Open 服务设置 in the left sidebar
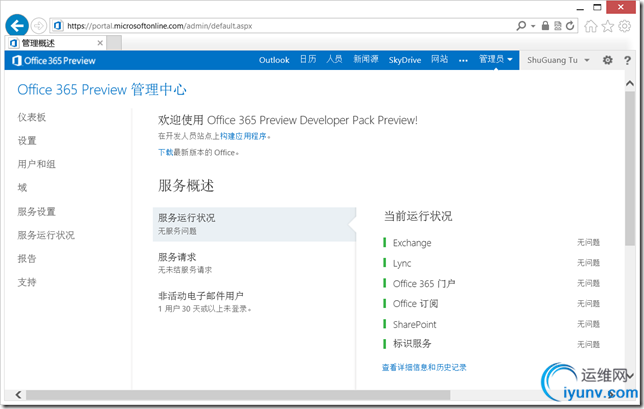 (x=37, y=211)
